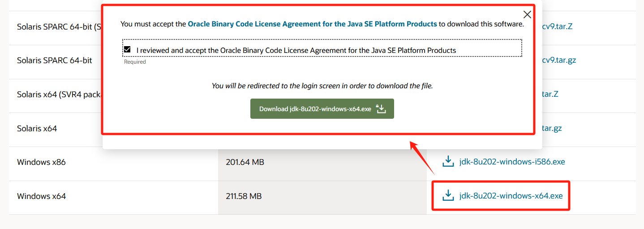The image size is (644, 229).
Task: Click the Solaris x64 SVR4 tar.Z link
Action: click(550, 94)
